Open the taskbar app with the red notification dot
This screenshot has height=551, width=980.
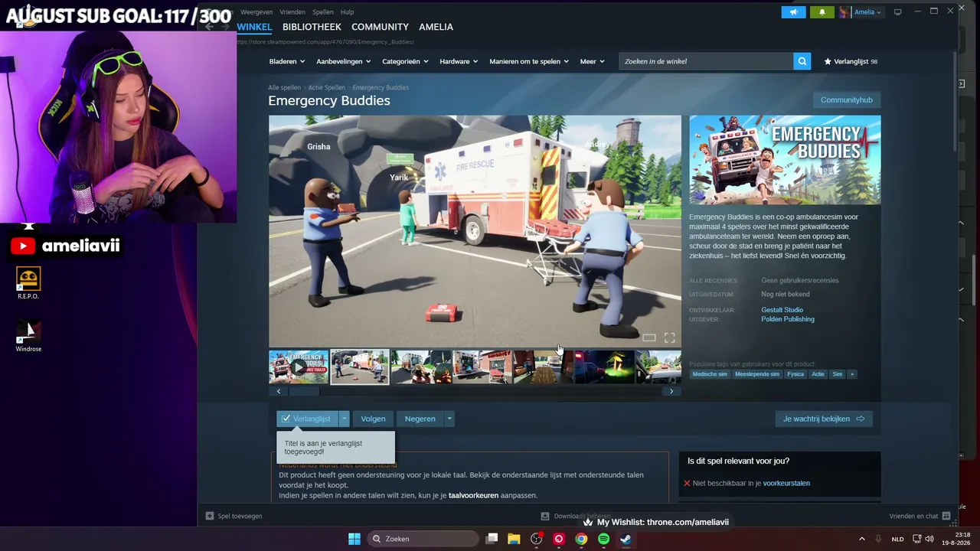coord(537,539)
